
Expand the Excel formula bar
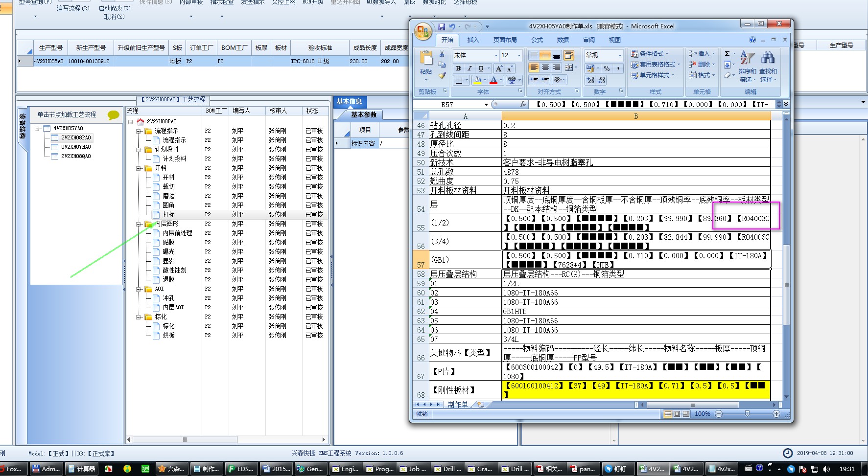(x=785, y=104)
